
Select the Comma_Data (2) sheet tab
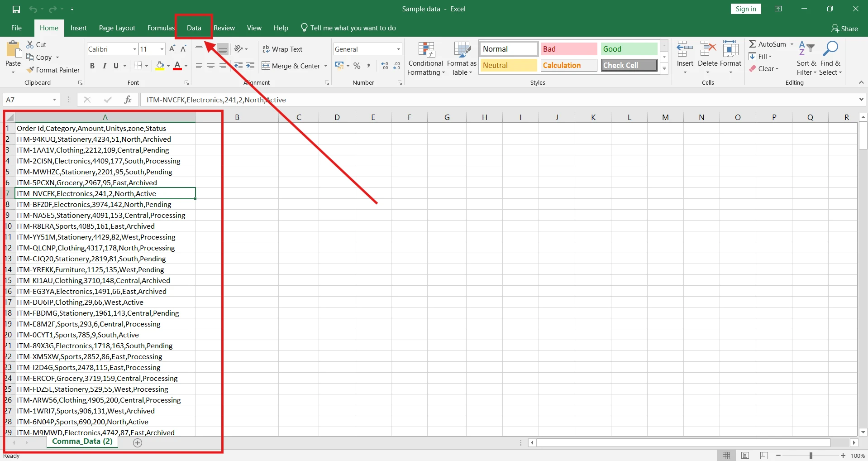[x=82, y=442]
